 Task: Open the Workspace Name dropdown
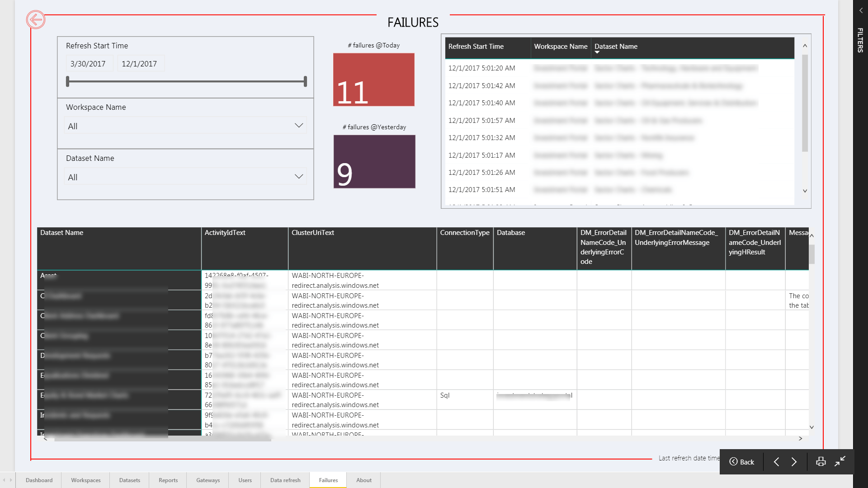point(185,126)
